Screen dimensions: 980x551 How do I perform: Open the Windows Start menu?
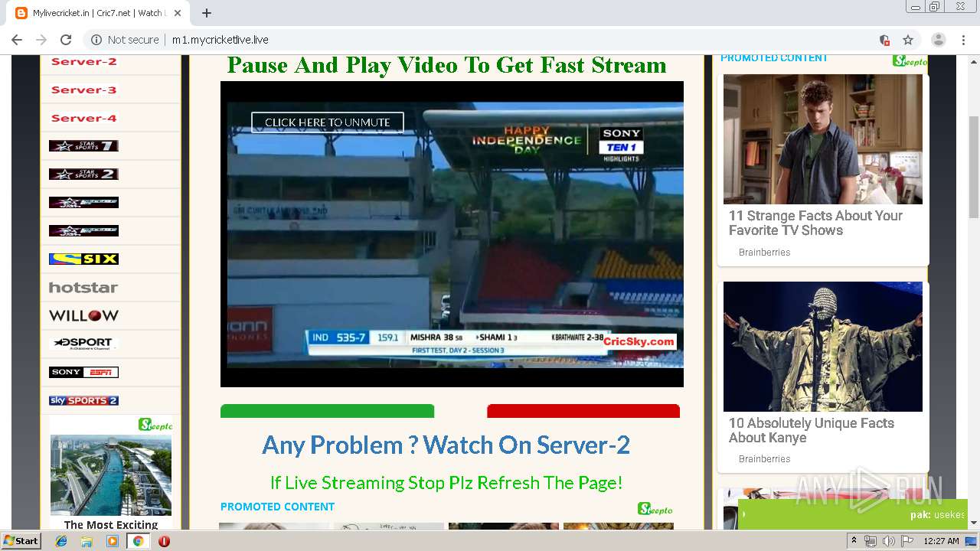[x=21, y=540]
